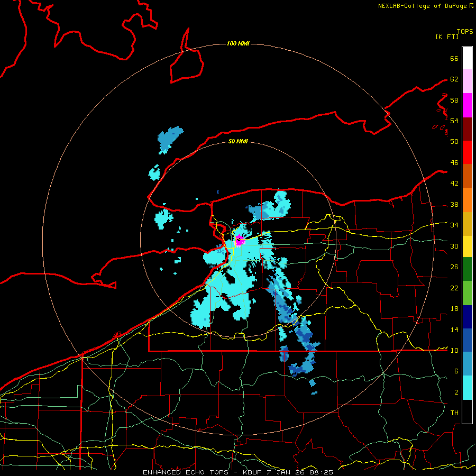Click the 26 legend value
The height and width of the screenshot is (476, 476).
pos(454,267)
